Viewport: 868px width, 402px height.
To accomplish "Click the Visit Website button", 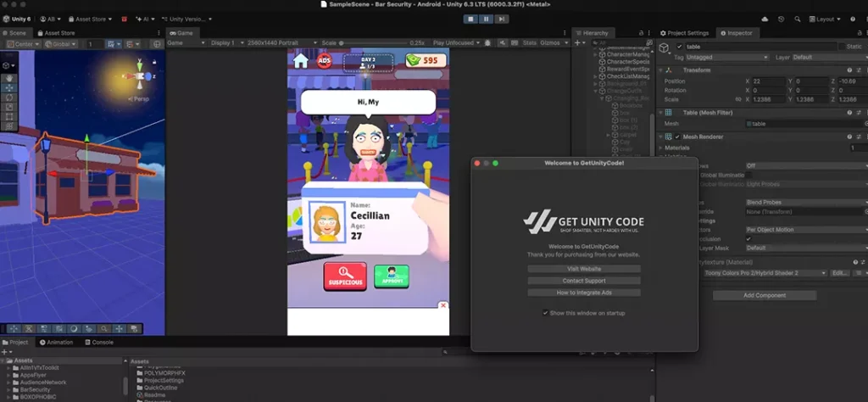I will click(x=584, y=269).
